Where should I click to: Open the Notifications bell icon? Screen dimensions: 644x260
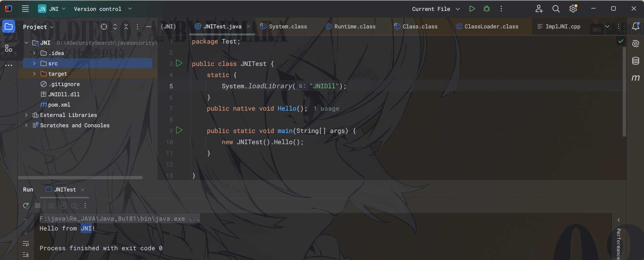[636, 26]
